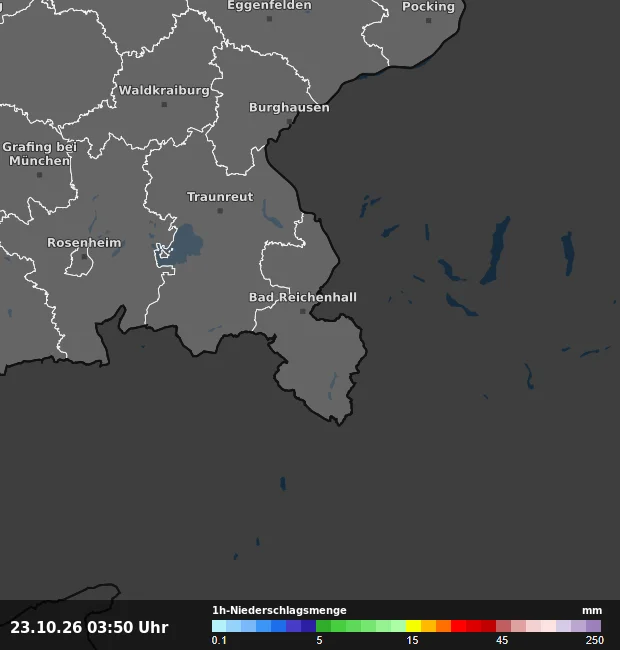Click the Bad Reichenhall city marker square
Viewport: 620px width, 650px height.
click(x=303, y=311)
